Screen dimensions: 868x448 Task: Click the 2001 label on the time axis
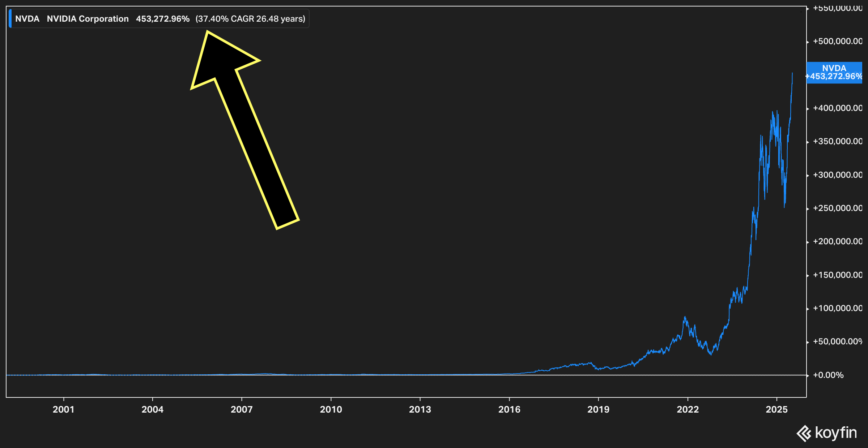[x=63, y=409]
